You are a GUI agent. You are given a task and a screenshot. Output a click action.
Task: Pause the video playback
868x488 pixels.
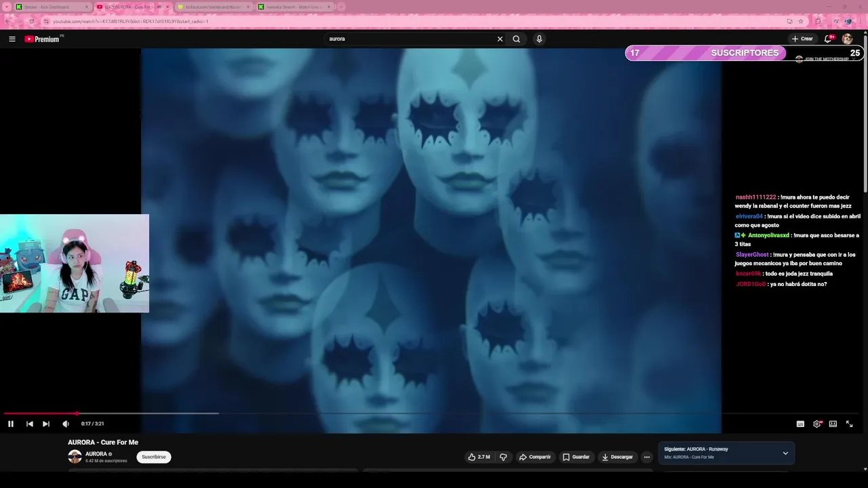click(x=11, y=424)
